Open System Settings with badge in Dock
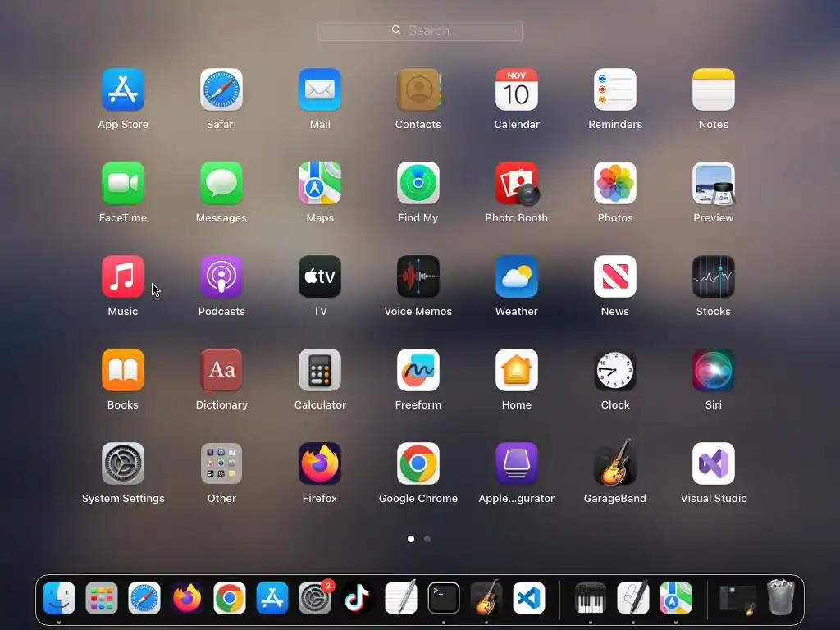Viewport: 840px width, 630px height. click(x=315, y=598)
